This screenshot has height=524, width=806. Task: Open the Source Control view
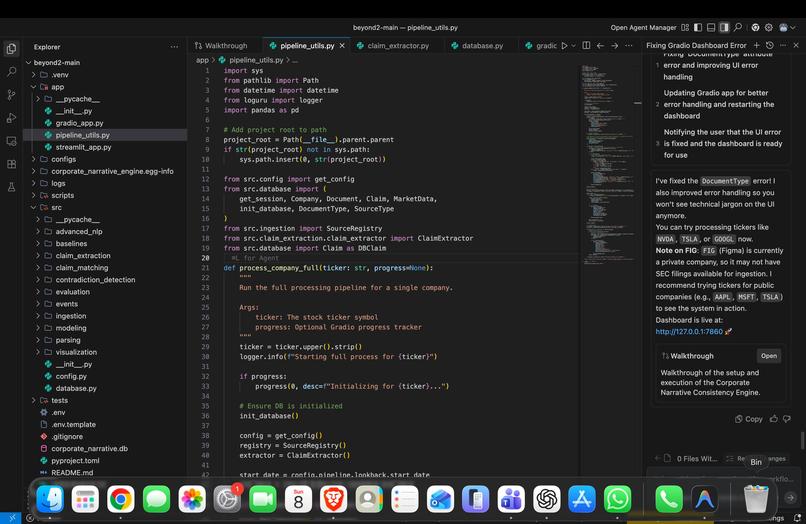click(11, 95)
